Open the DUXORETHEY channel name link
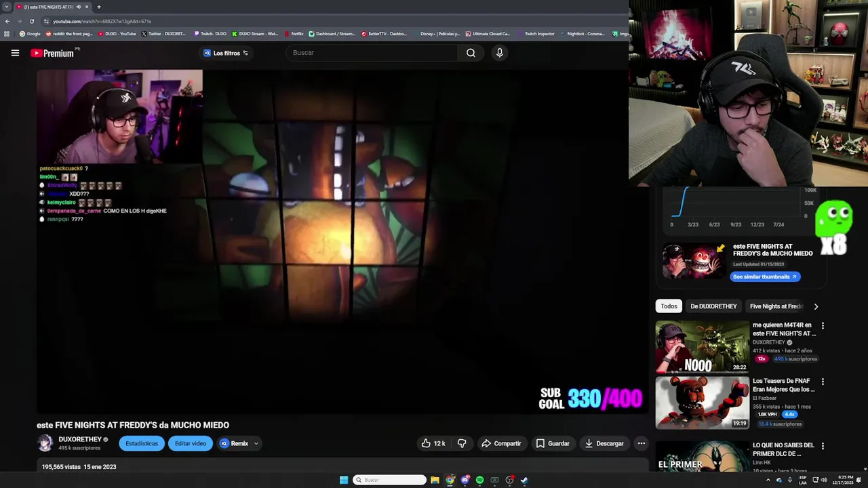This screenshot has width=868, height=488. point(80,439)
